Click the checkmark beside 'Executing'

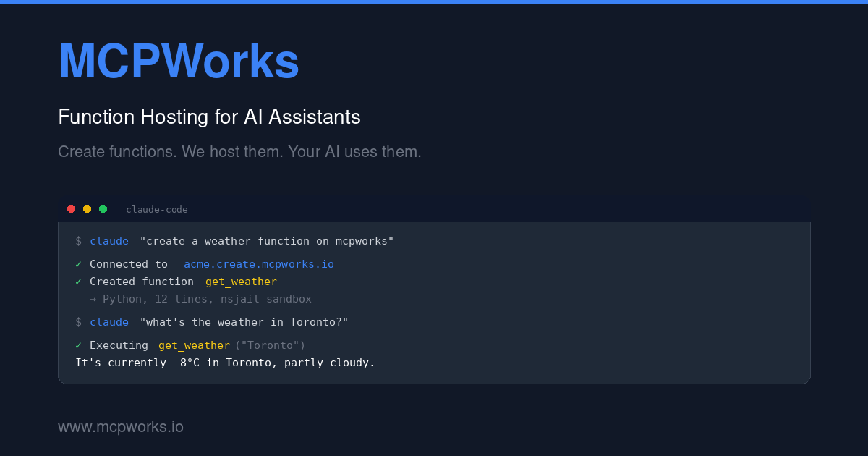[x=79, y=345]
